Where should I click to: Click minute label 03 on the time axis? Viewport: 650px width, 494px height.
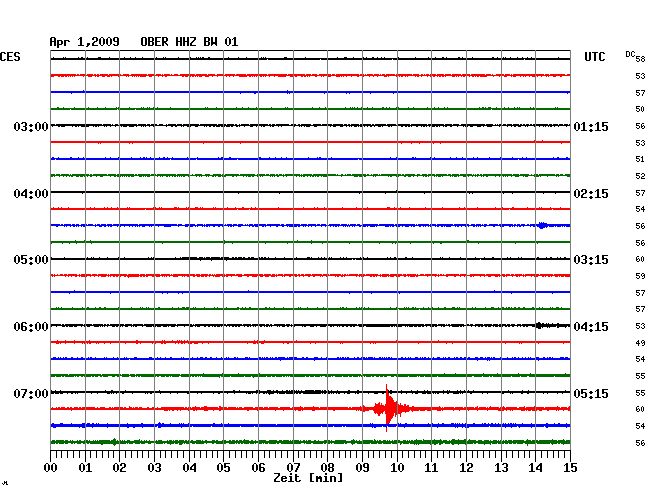[154, 467]
